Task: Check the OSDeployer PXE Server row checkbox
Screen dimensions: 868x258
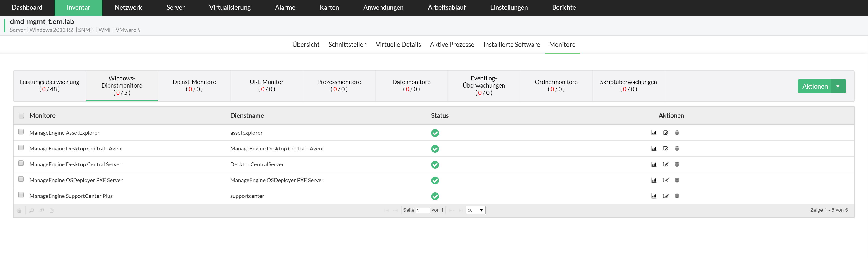Action: click(x=21, y=179)
